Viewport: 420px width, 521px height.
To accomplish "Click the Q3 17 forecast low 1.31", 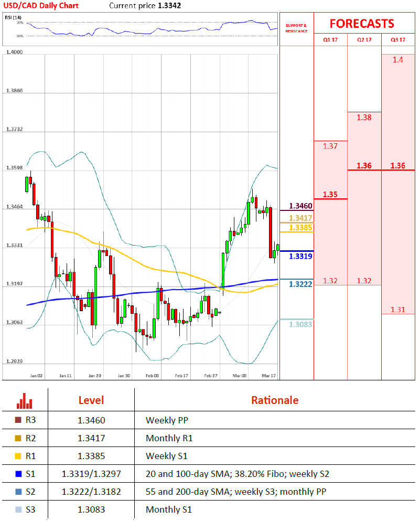I will (x=398, y=310).
